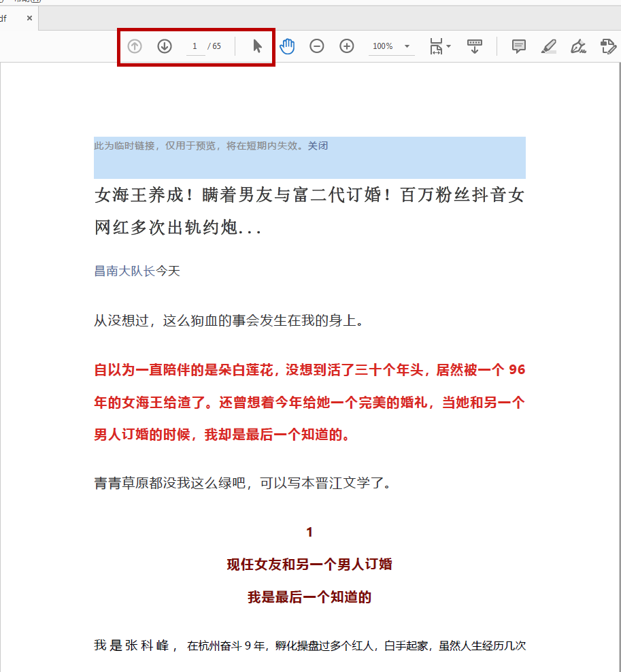
Task: Click the article title text 女海王养成
Action: [x=139, y=195]
